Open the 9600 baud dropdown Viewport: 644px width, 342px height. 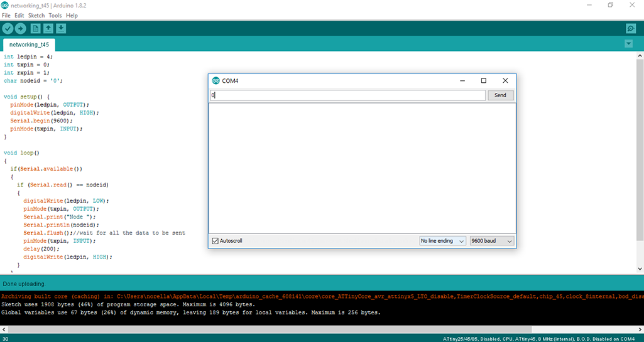491,241
